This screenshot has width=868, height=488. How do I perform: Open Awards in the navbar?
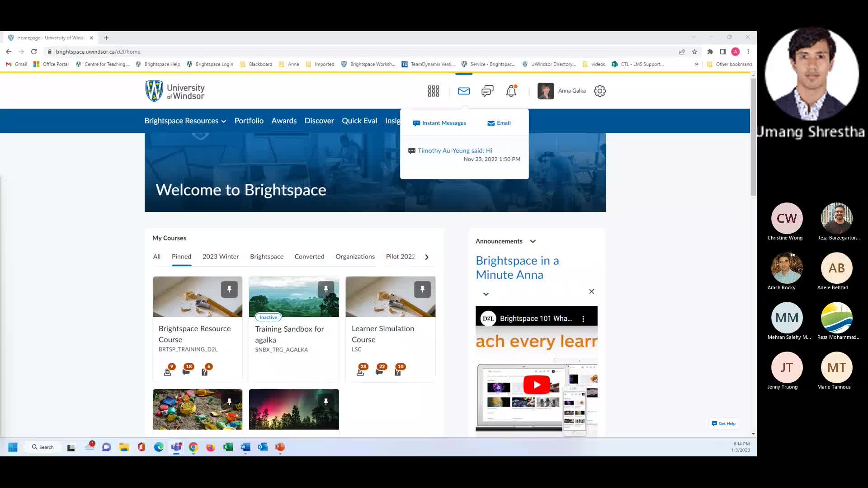pyautogui.click(x=284, y=121)
